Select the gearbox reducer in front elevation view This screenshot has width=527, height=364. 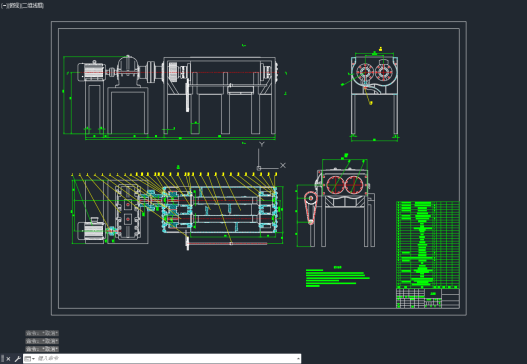(x=128, y=71)
